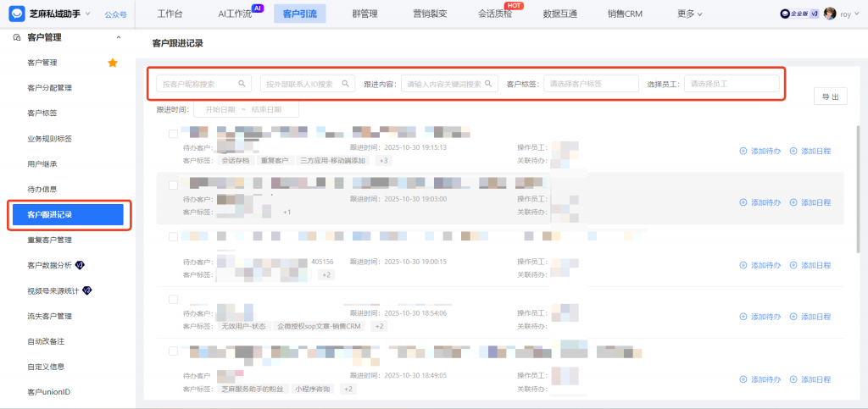
Task: Focus the customer nickname search field
Action: [203, 84]
